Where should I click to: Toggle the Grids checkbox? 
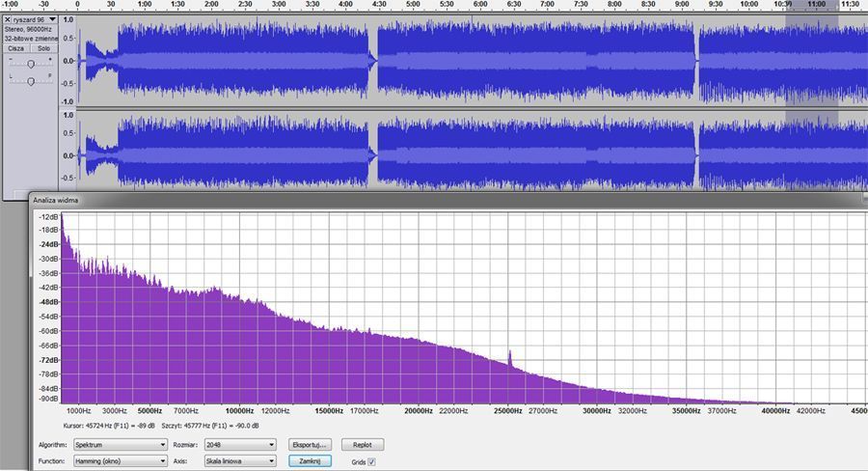[x=371, y=461]
